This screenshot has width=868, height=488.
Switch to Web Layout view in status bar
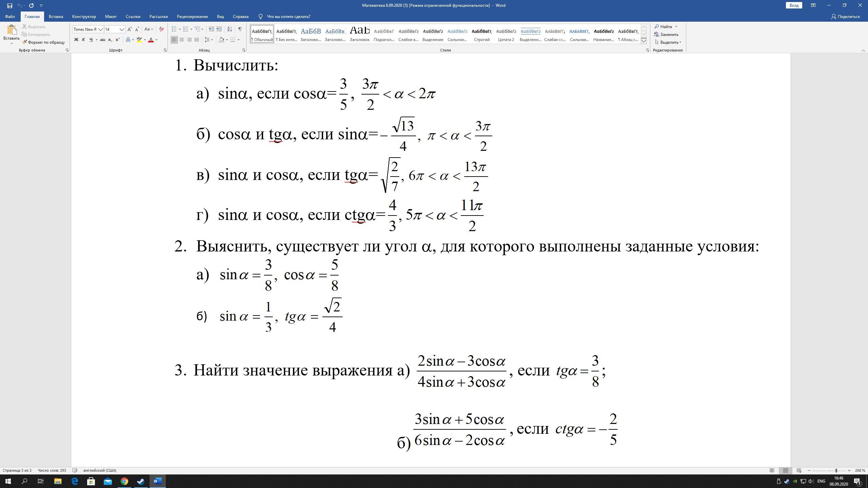coord(799,470)
